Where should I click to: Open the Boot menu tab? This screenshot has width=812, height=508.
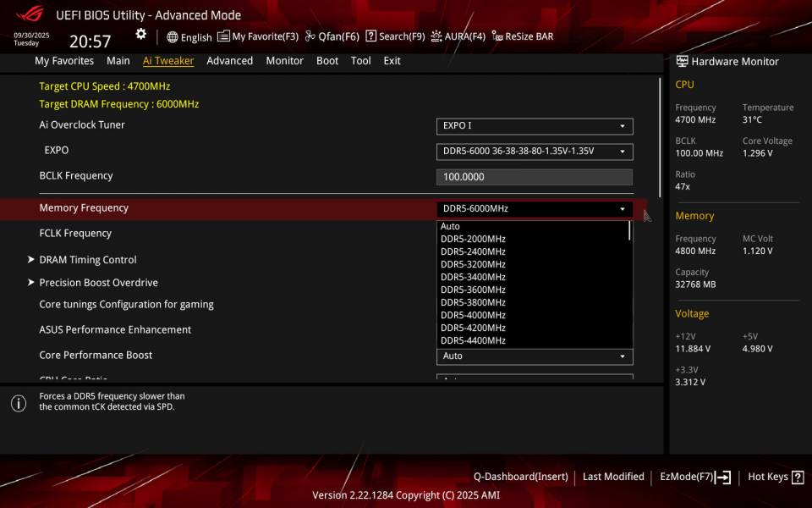click(327, 60)
